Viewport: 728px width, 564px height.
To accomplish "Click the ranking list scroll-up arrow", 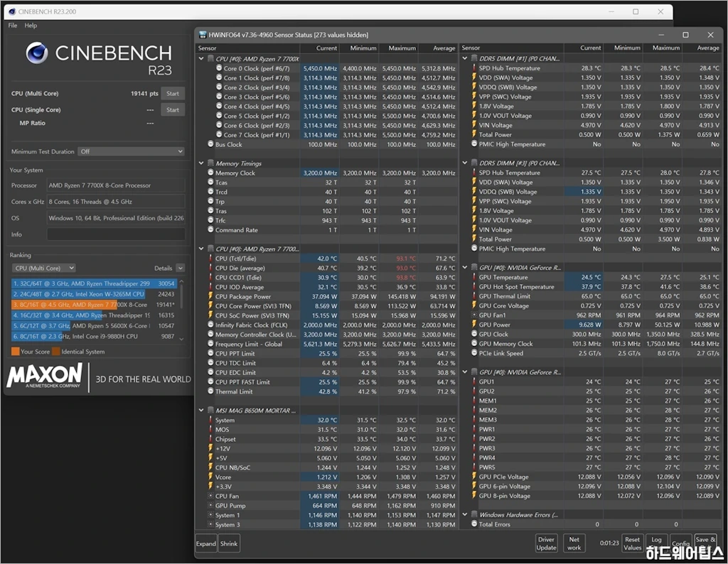I will 181,281.
